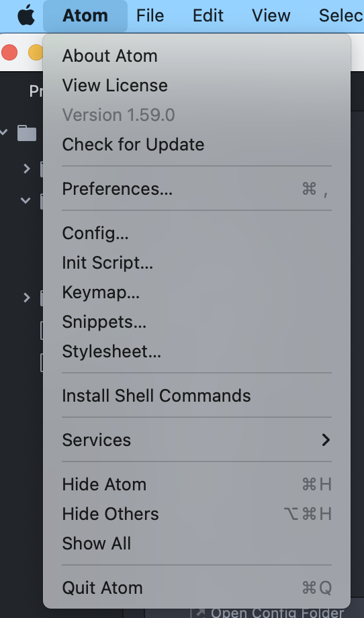Viewport: 364px width, 618px height.
Task: Collapse the root project folder chevron
Action: tap(4, 132)
